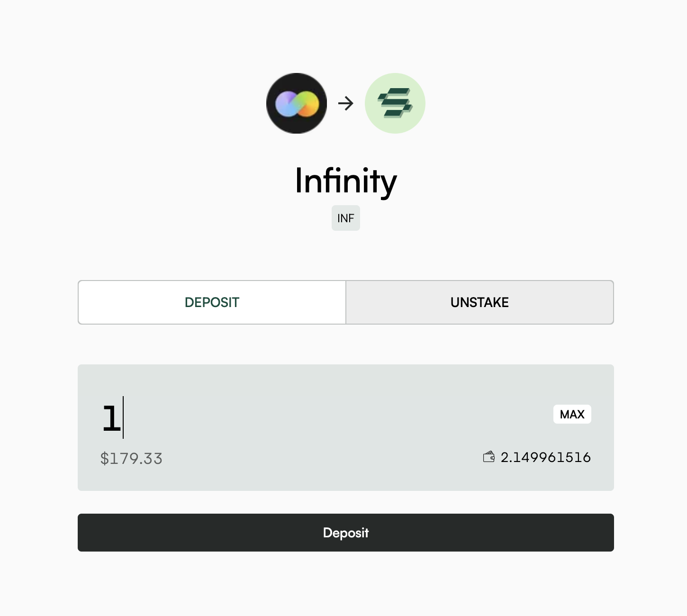
Task: Click empty area of the gray amount panel
Action: 332,469
